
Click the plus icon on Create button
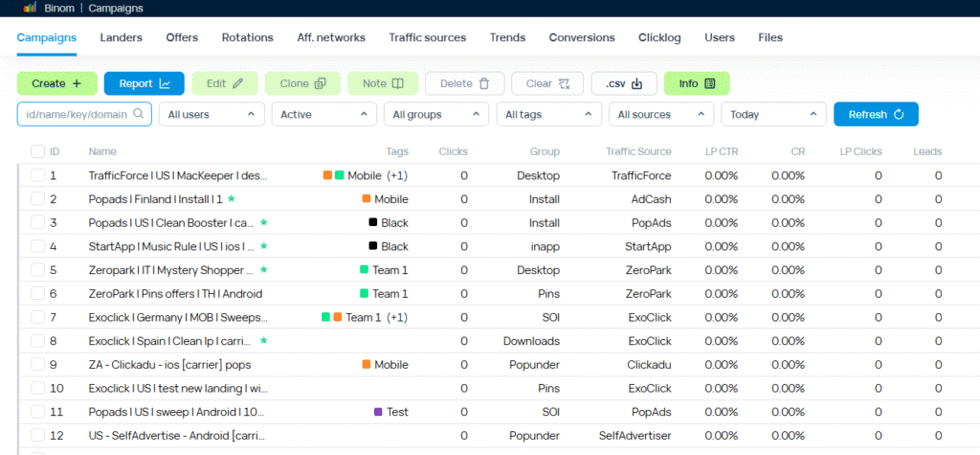(x=77, y=83)
